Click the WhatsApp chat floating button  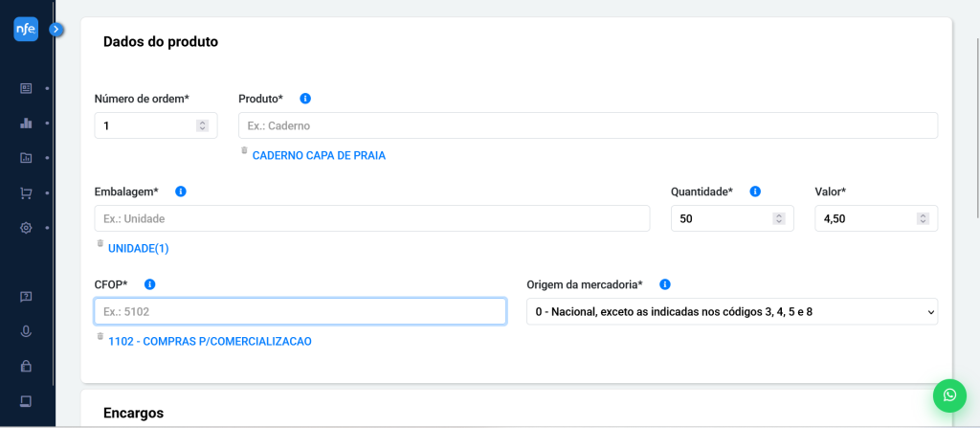(x=949, y=394)
